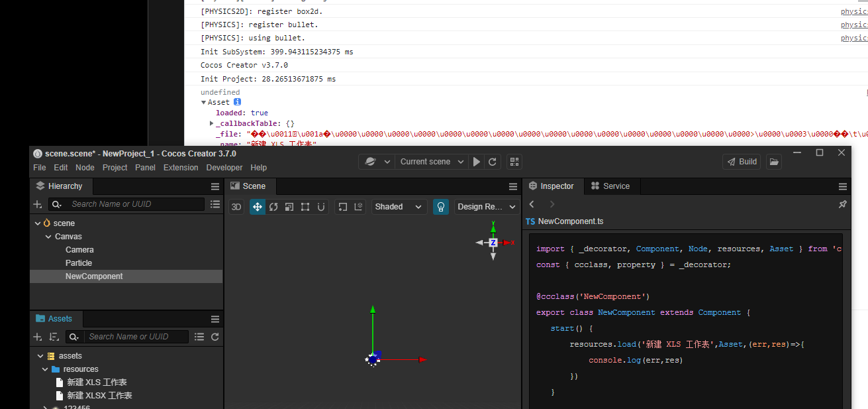The width and height of the screenshot is (868, 409).
Task: Open the Project menu
Action: pyautogui.click(x=115, y=168)
